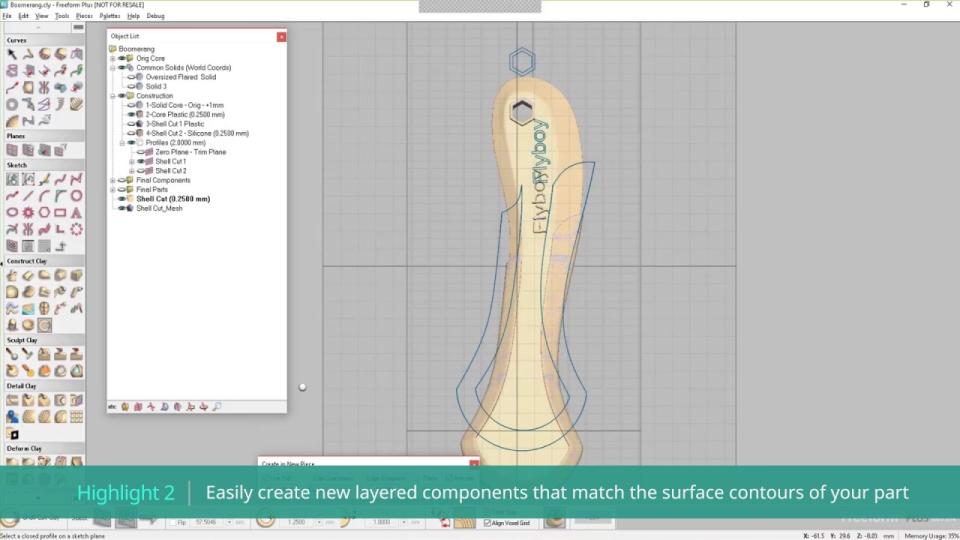The width and height of the screenshot is (960, 540).
Task: Click the magnifier icon in Object List
Action: (x=217, y=407)
